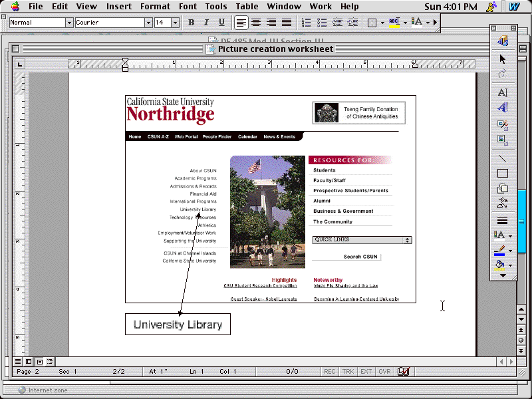
Task: Open the Table menu
Action: (247, 7)
